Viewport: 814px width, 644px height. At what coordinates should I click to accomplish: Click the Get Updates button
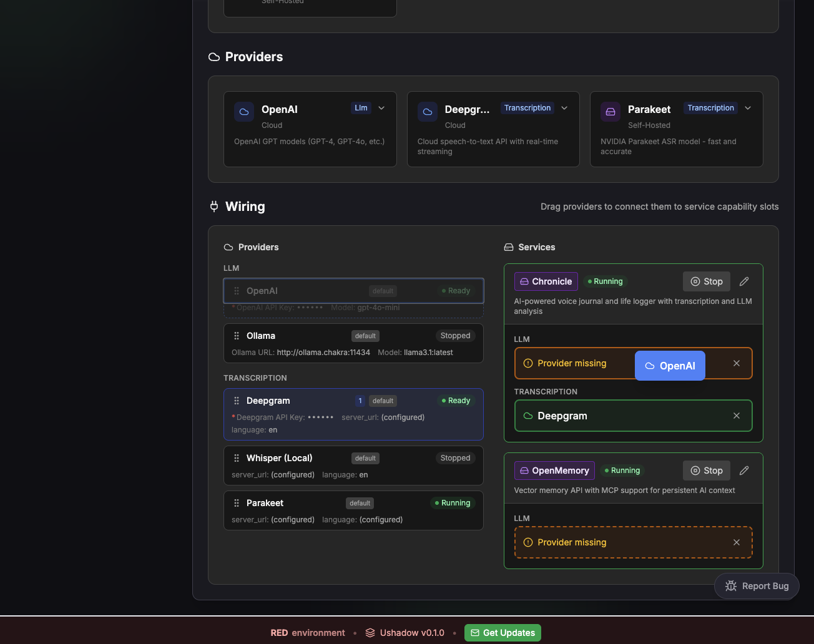pos(503,633)
